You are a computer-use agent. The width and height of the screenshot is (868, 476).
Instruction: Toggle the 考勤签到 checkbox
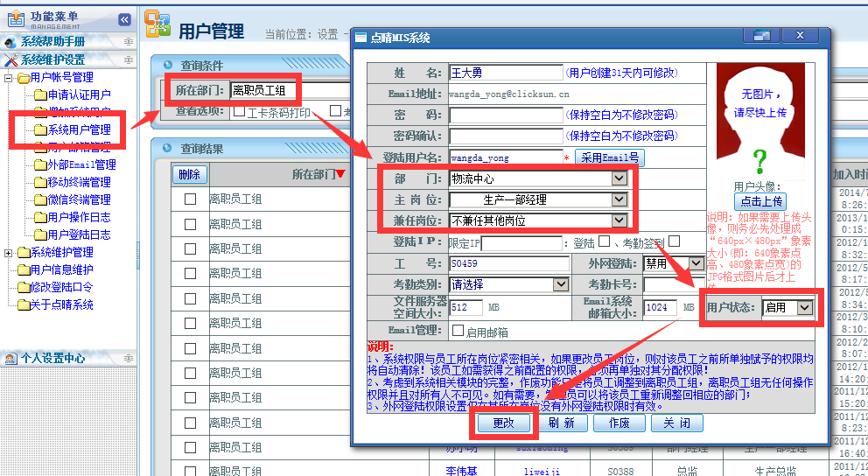(674, 241)
